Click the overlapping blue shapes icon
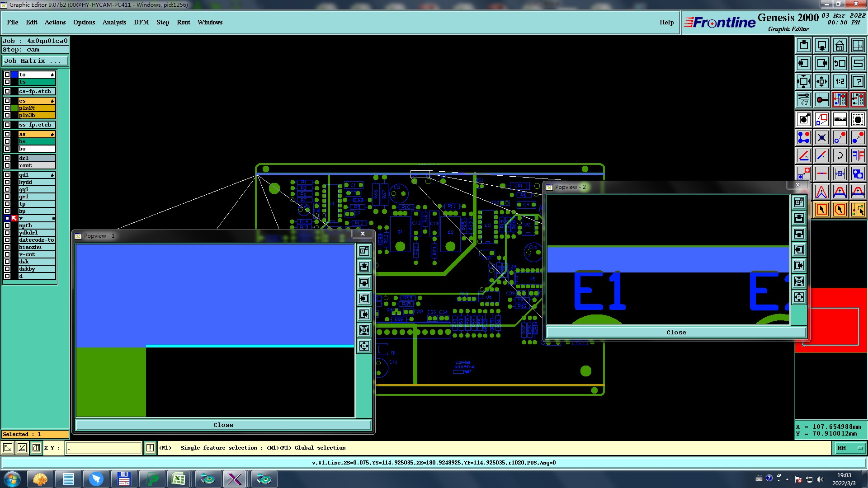This screenshot has width=868, height=488. click(x=858, y=174)
